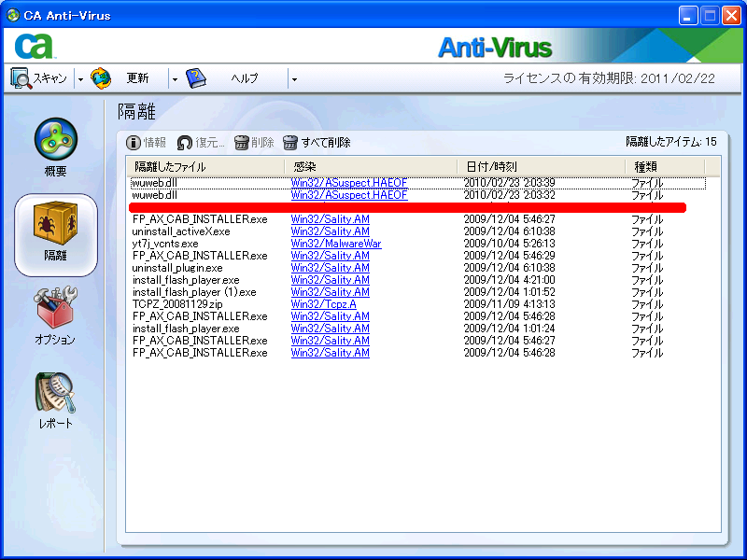Sort by the 種類 column header
747x560 pixels.
pos(665,167)
